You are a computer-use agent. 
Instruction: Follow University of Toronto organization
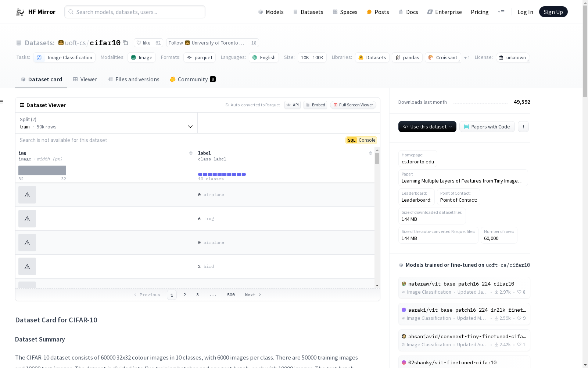click(176, 43)
